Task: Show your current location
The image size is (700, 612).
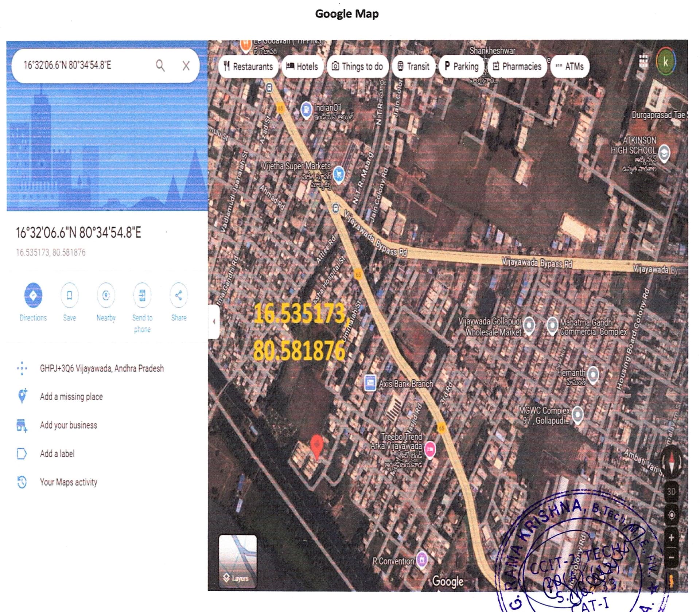Action: (x=671, y=515)
